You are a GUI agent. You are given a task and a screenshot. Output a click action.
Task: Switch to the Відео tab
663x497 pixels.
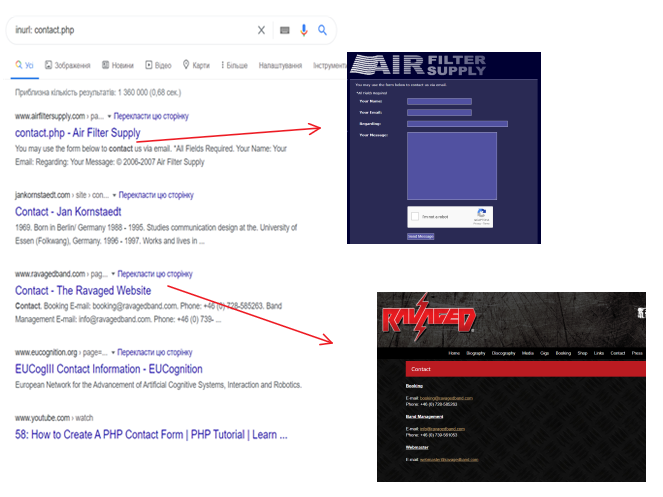(x=158, y=65)
